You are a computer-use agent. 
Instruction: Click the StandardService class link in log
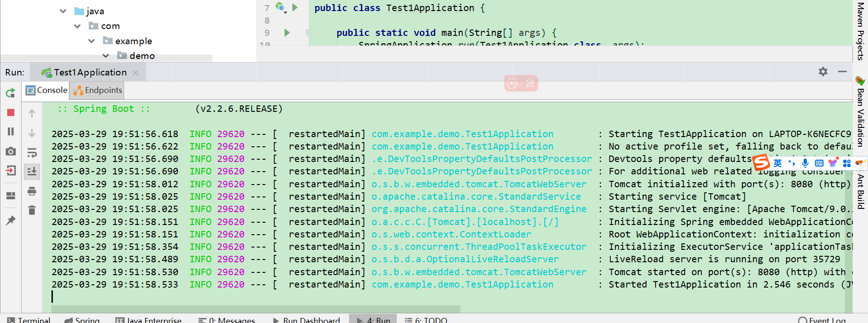(x=476, y=196)
